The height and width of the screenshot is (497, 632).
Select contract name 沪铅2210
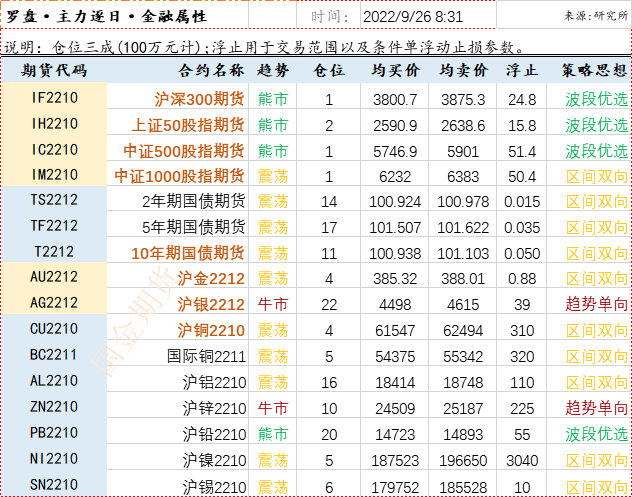point(214,434)
